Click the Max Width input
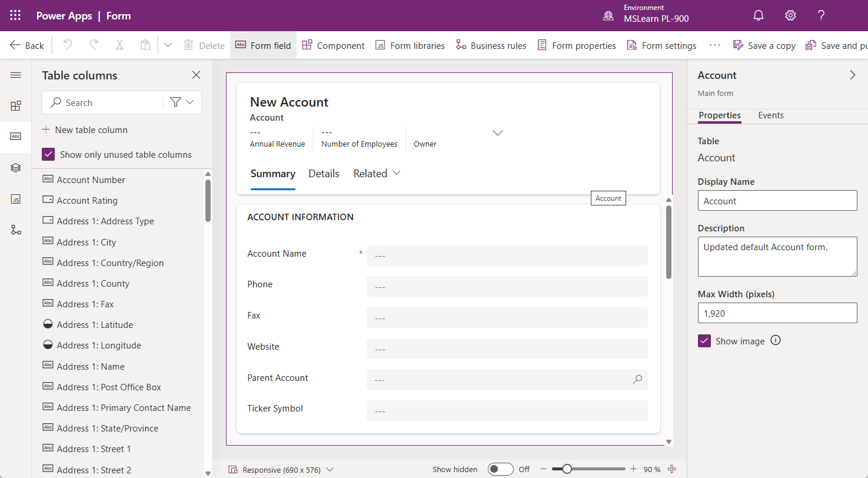This screenshot has width=868, height=478. click(777, 313)
